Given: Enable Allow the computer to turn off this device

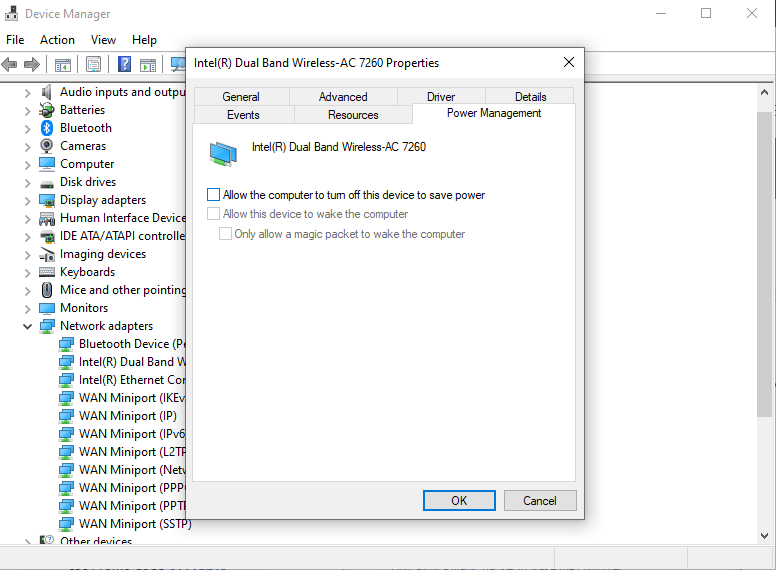Looking at the screenshot, I should [x=213, y=195].
